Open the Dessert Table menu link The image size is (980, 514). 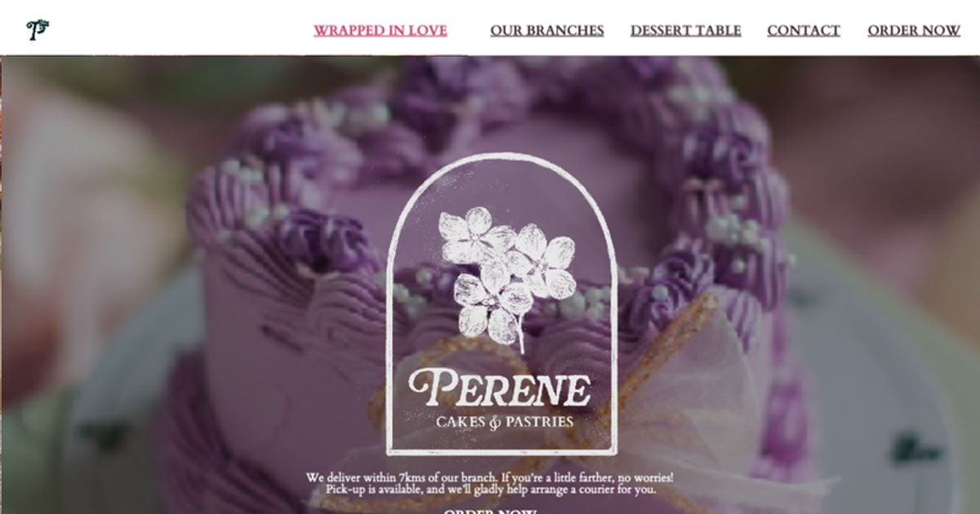coord(686,31)
